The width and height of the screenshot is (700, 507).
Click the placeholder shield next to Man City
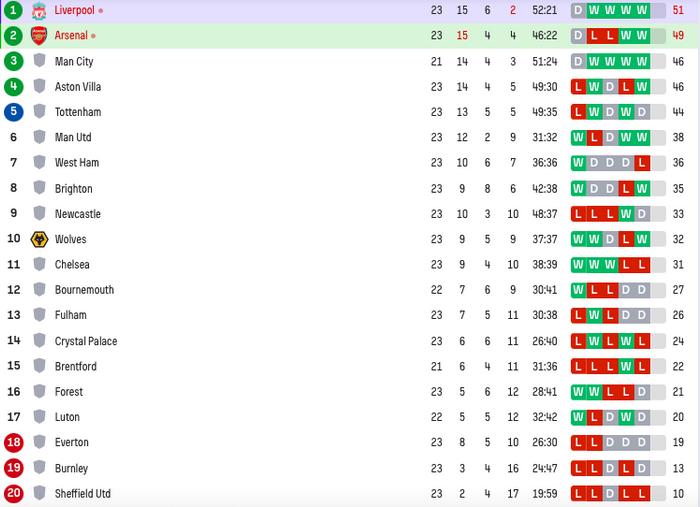[39, 61]
